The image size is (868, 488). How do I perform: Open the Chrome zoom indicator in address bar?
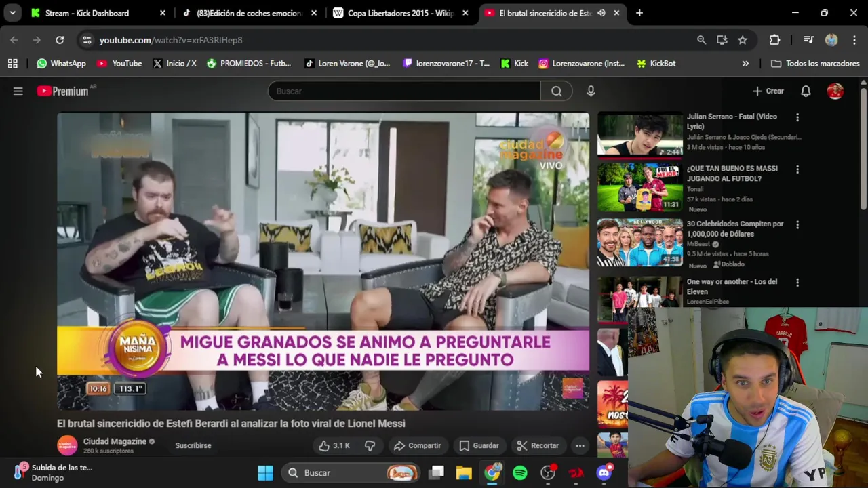pyautogui.click(x=701, y=40)
